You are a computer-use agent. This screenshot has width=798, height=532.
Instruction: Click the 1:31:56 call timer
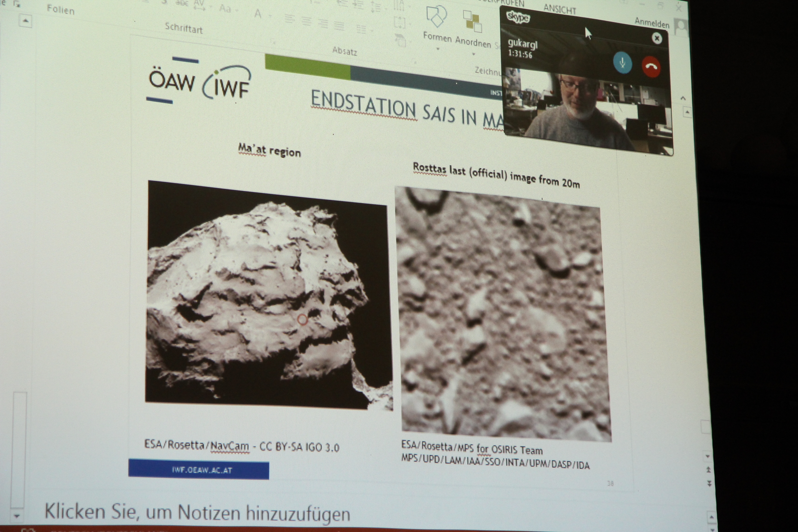[520, 54]
